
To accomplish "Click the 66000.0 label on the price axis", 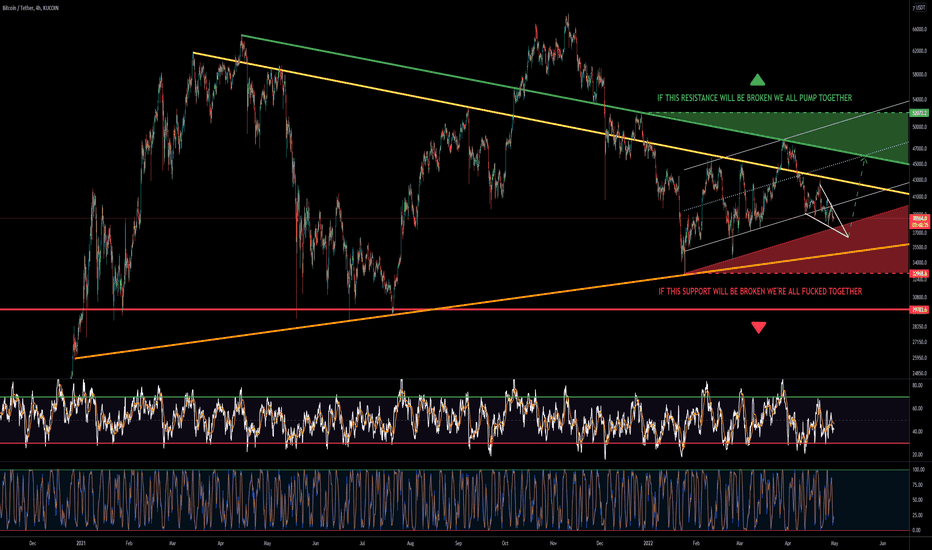I will pyautogui.click(x=920, y=29).
